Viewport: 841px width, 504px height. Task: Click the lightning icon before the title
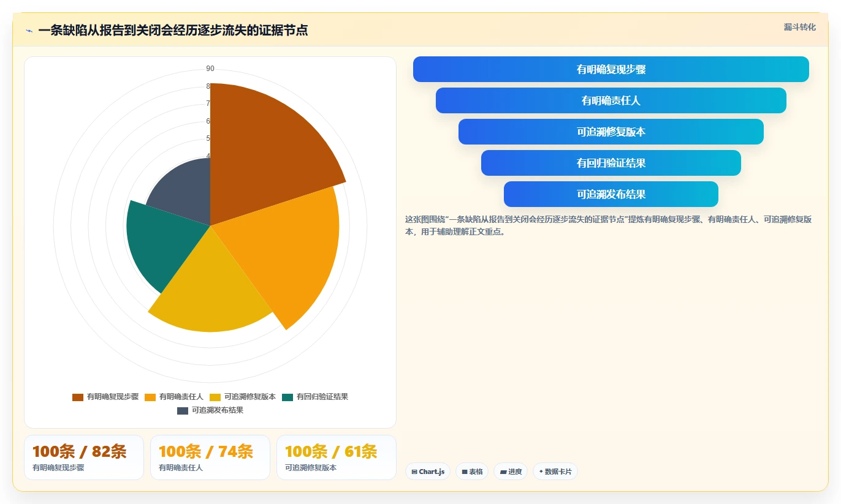pyautogui.click(x=29, y=31)
